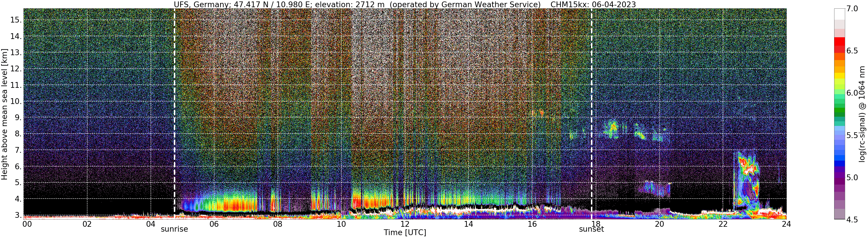This screenshot has width=868, height=238.
Task: Click the time tick label '02'
Action: pos(87,224)
